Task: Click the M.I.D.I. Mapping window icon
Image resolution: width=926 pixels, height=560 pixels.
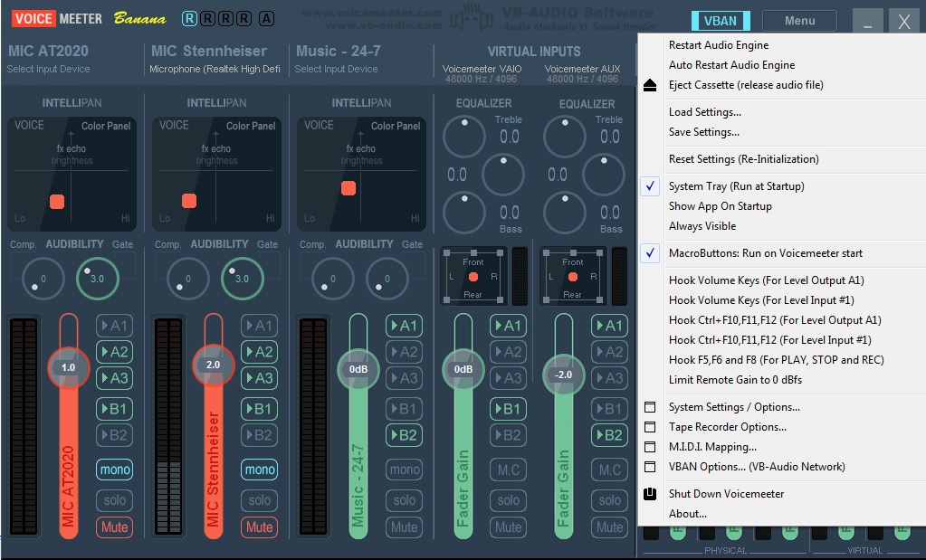Action: click(x=650, y=447)
